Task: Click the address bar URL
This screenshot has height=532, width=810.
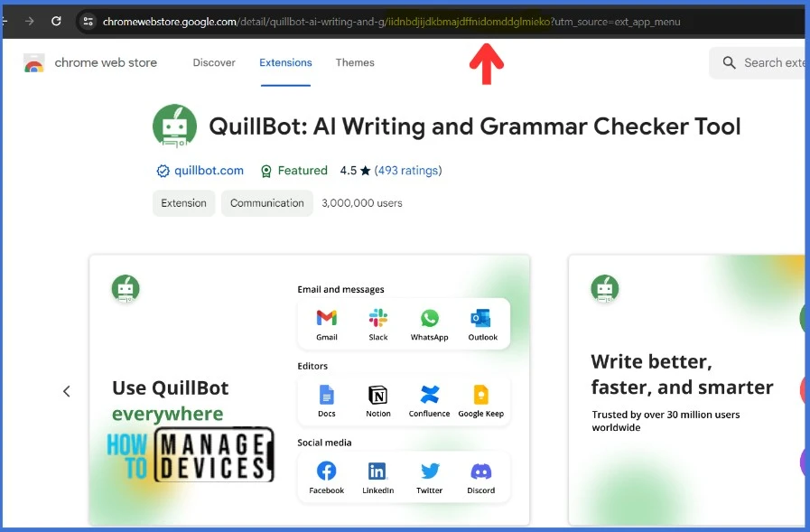Action: click(391, 22)
